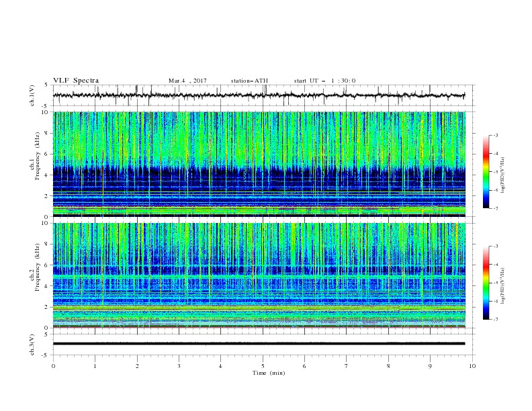
Task: Click the "-7" tick on lower colorbar
Action: 495,320
